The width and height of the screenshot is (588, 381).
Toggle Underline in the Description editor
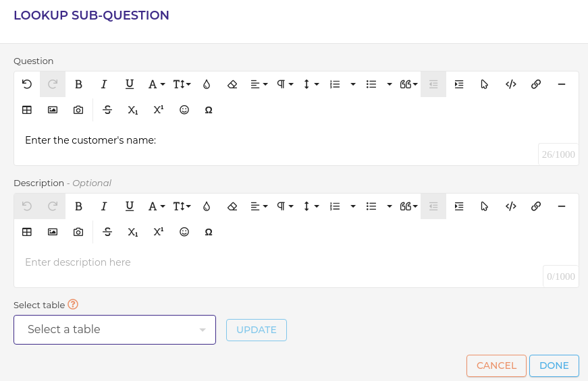[130, 206]
